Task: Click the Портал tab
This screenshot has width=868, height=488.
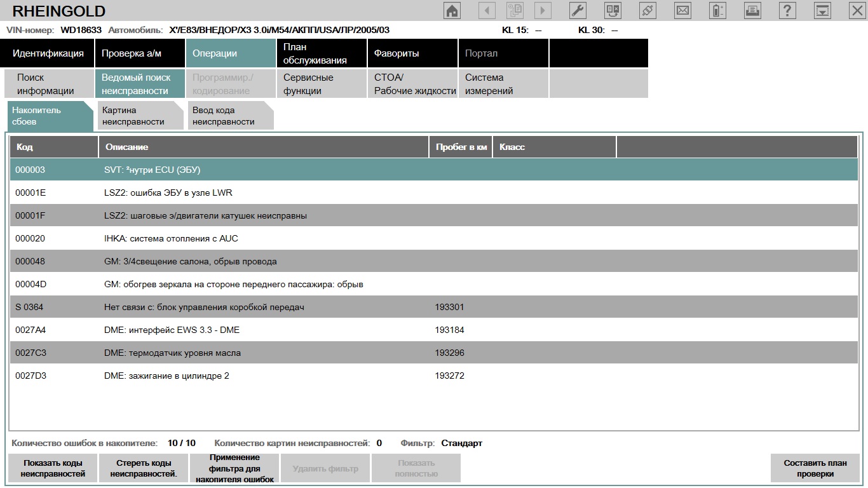Action: pyautogui.click(x=503, y=53)
